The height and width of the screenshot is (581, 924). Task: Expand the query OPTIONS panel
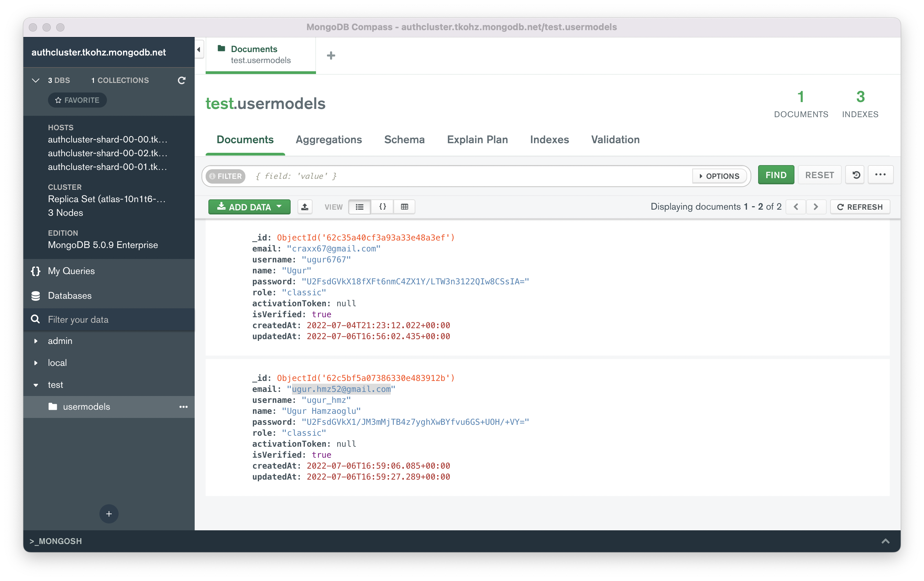[x=719, y=176]
